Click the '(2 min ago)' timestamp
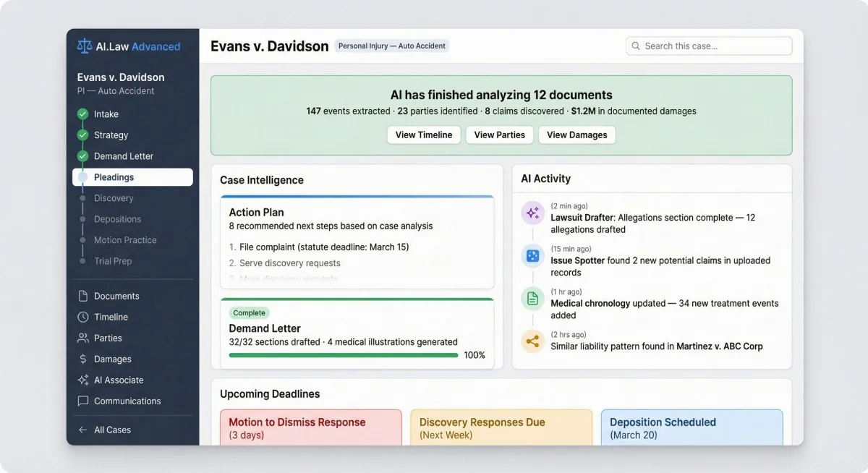Screen dimensions: 868x473 coord(569,206)
